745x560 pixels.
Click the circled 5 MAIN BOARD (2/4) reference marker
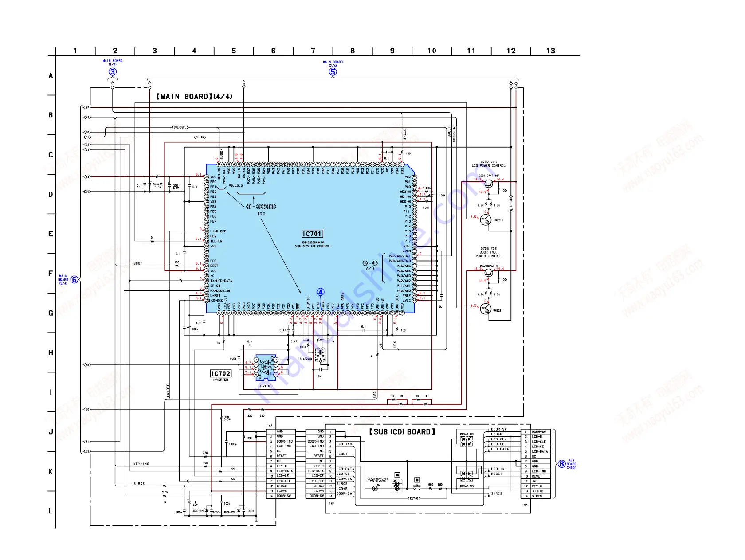point(333,72)
